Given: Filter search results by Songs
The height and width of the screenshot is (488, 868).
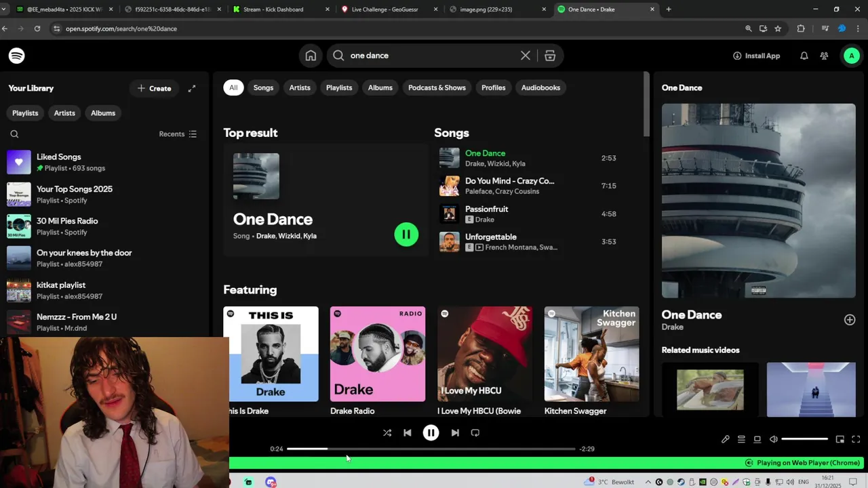Looking at the screenshot, I should tap(263, 87).
